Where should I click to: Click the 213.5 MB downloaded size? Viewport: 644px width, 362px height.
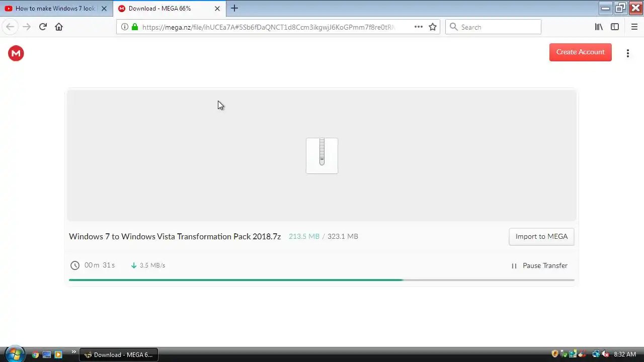(x=304, y=236)
